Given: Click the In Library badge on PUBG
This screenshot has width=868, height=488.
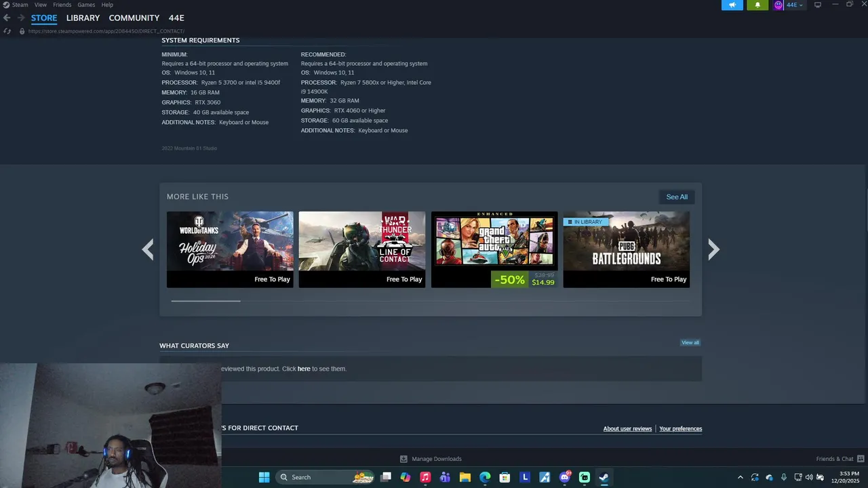Looking at the screenshot, I should (585, 222).
